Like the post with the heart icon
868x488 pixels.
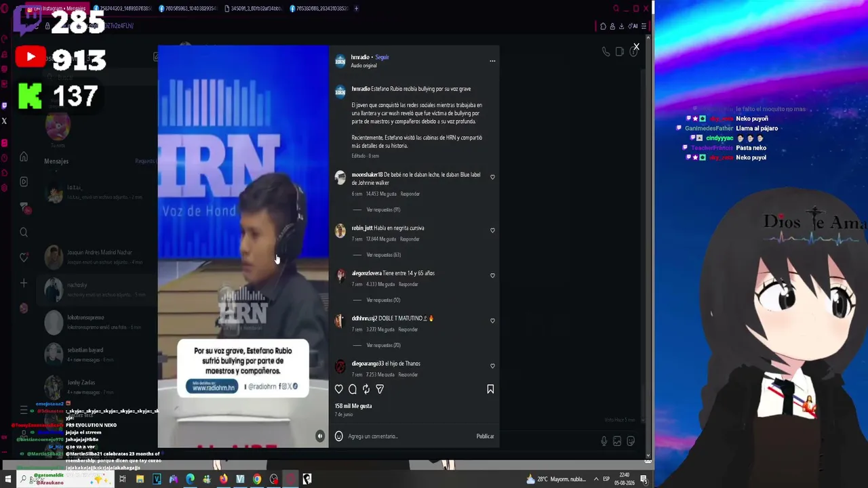pyautogui.click(x=339, y=389)
